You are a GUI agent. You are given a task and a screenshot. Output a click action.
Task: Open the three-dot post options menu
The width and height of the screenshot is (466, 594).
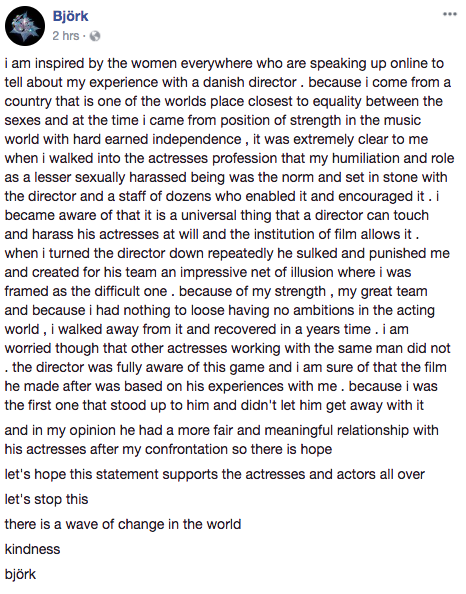tap(450, 14)
